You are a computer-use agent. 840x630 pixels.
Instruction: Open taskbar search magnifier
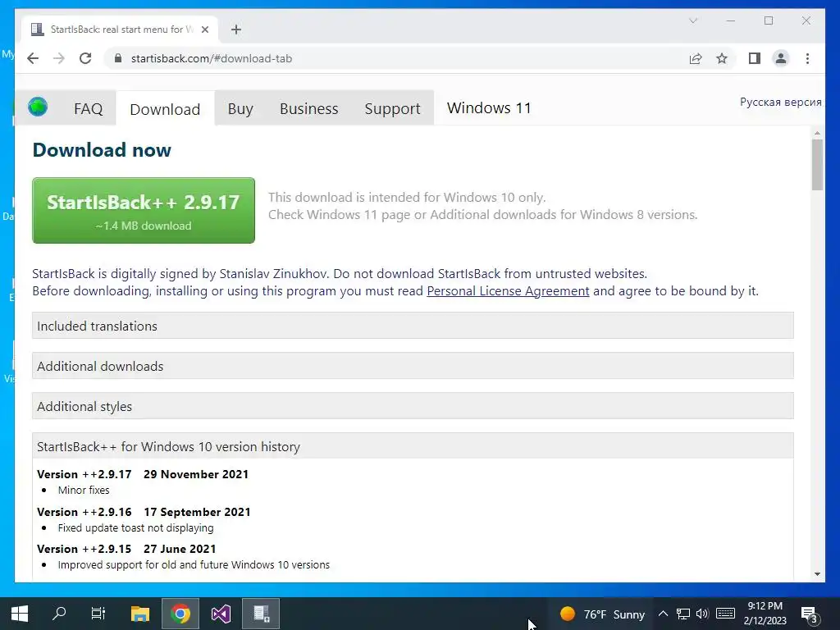59,614
